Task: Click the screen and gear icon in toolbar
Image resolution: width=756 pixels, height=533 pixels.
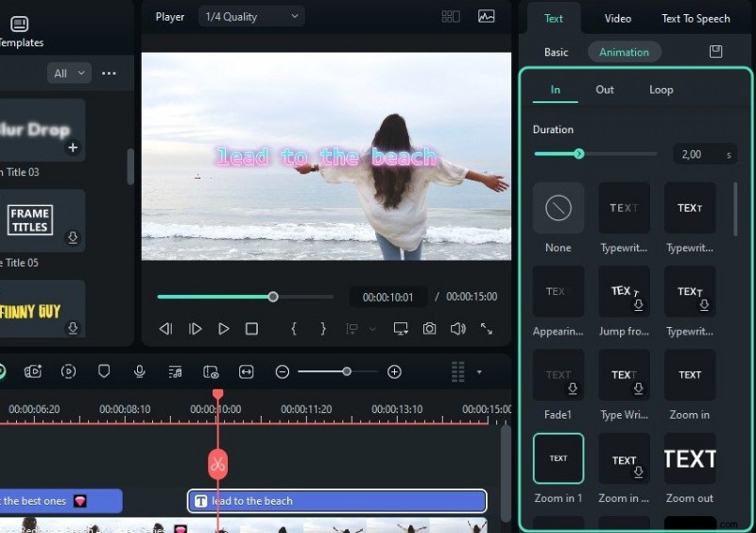Action: point(211,371)
